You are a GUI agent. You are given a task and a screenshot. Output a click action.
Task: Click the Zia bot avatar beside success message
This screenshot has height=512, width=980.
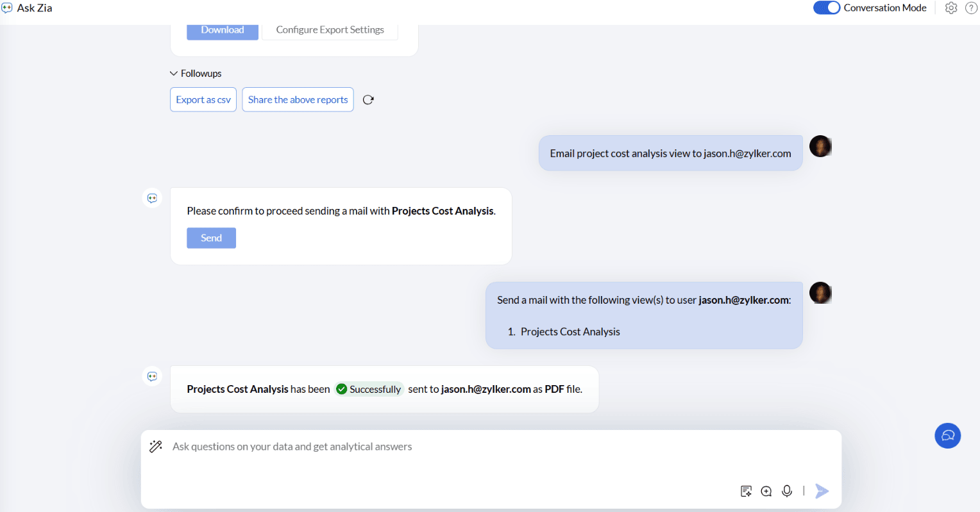coord(152,376)
